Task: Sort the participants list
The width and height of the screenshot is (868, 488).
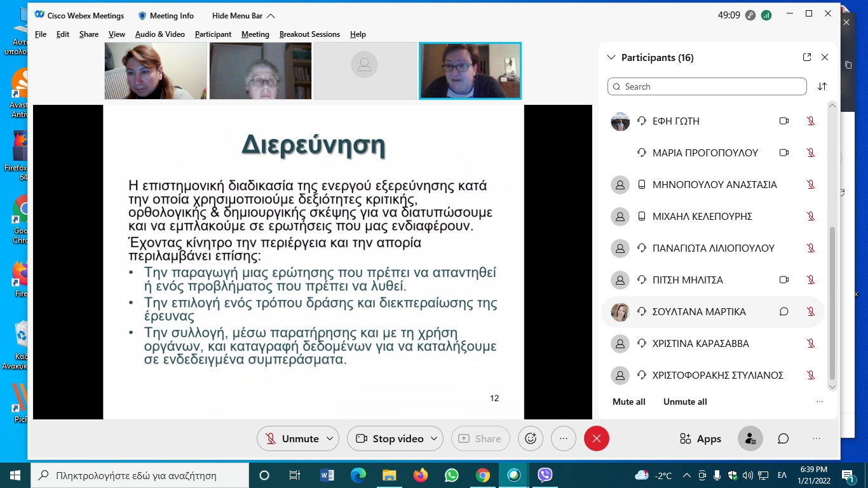Action: 822,86
